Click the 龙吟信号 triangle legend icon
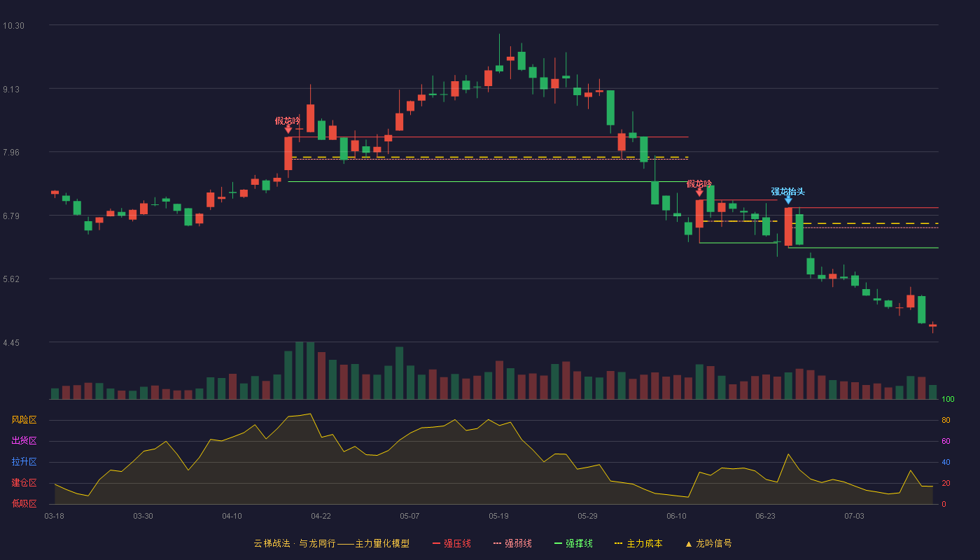Viewport: 980px width, 560px height. coord(688,543)
